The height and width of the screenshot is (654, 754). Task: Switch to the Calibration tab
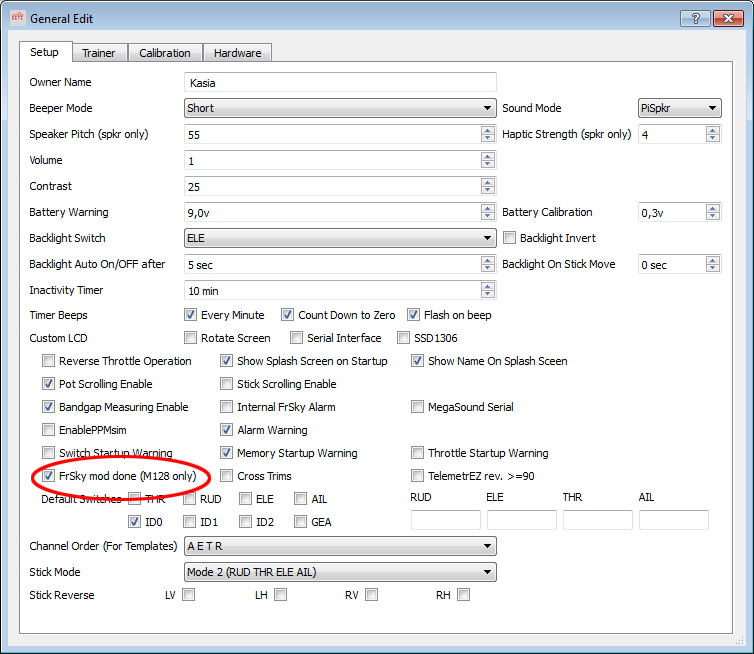click(165, 53)
